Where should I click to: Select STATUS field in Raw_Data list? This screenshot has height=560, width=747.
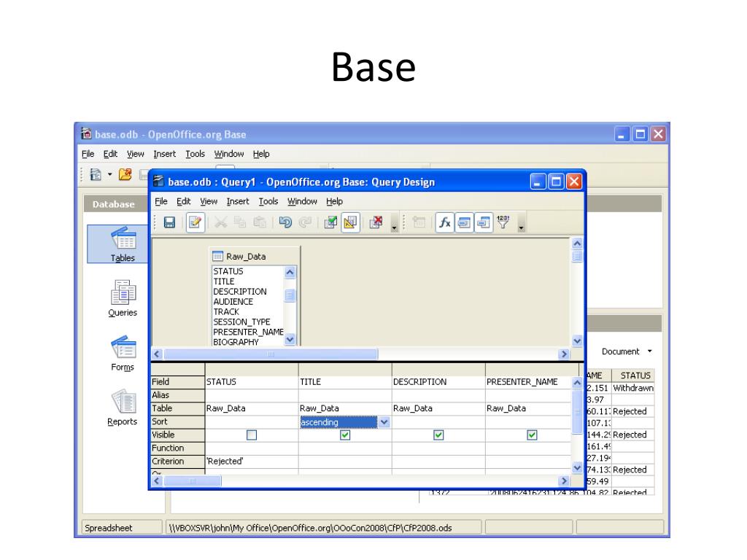pos(228,271)
